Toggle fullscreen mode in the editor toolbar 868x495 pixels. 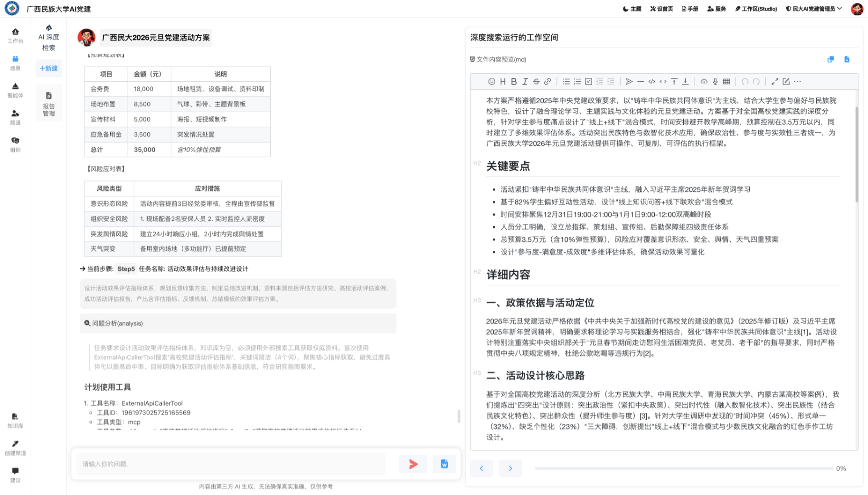775,82
